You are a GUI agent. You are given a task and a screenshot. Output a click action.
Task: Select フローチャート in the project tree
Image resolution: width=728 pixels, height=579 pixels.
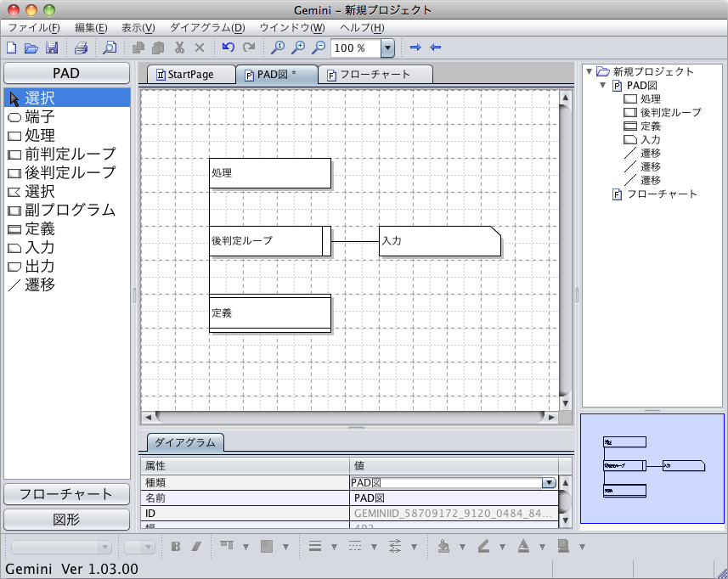tap(655, 194)
